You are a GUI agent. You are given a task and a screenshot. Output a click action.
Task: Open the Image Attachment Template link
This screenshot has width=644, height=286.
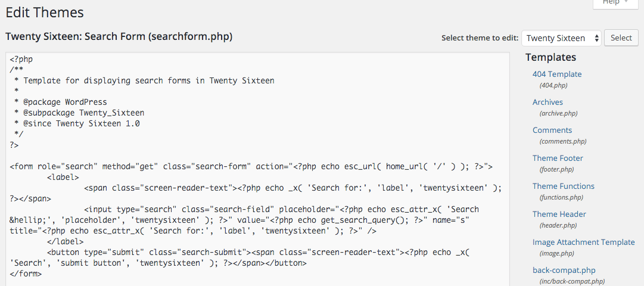(584, 243)
